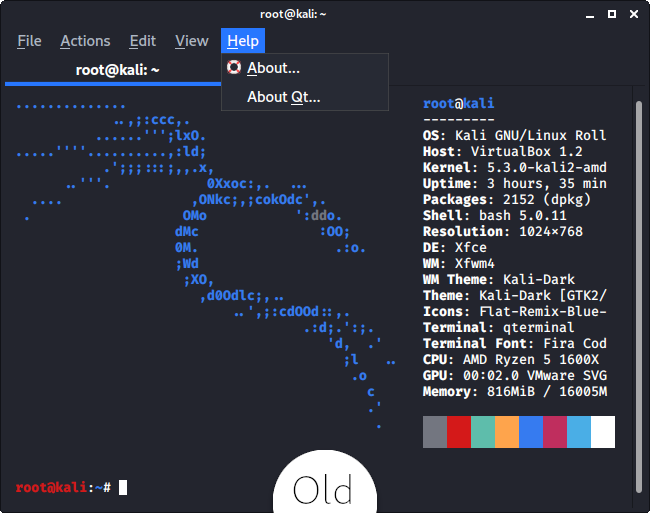This screenshot has height=513, width=650.
Task: Click the Host: VirtualBox 1.2 line
Action: [x=502, y=152]
